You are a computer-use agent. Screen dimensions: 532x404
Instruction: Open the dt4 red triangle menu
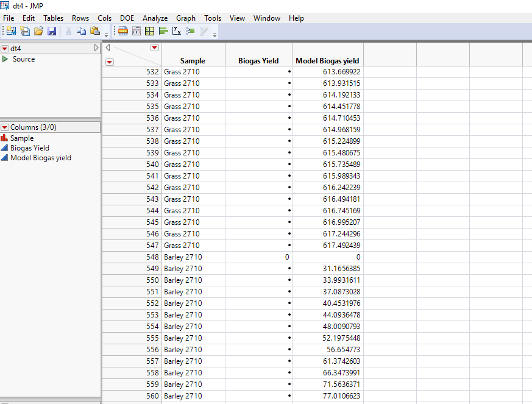pyautogui.click(x=5, y=49)
